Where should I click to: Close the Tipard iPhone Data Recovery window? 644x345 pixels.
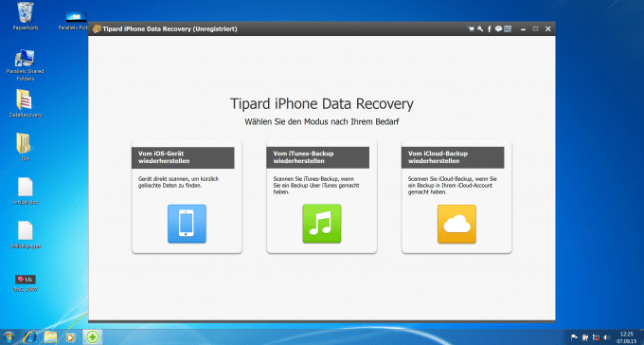(548, 28)
